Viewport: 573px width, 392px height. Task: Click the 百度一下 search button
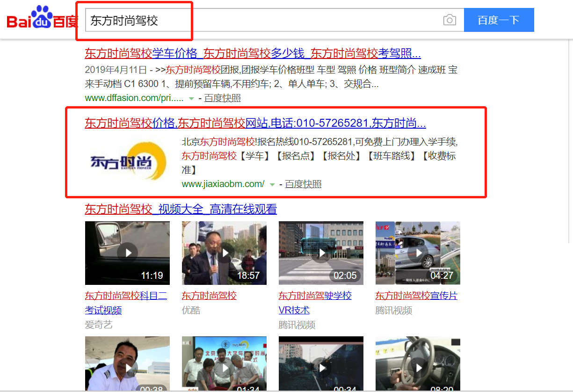pos(499,20)
